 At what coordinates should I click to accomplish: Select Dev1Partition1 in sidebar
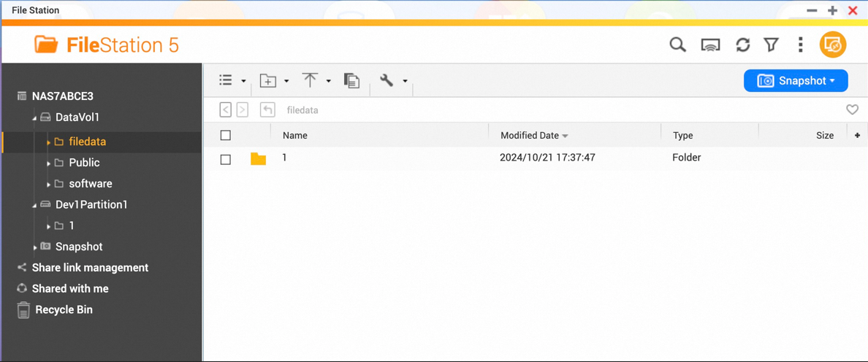point(91,204)
